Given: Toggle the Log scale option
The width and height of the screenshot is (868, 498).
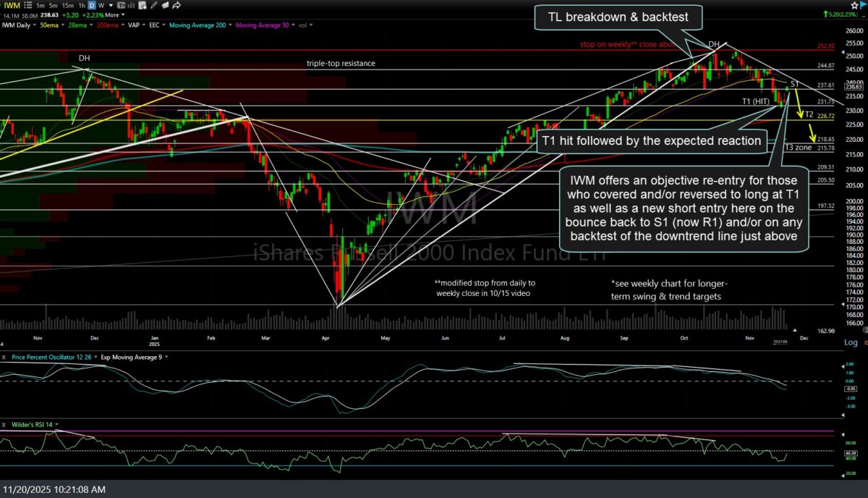Looking at the screenshot, I should click(851, 342).
